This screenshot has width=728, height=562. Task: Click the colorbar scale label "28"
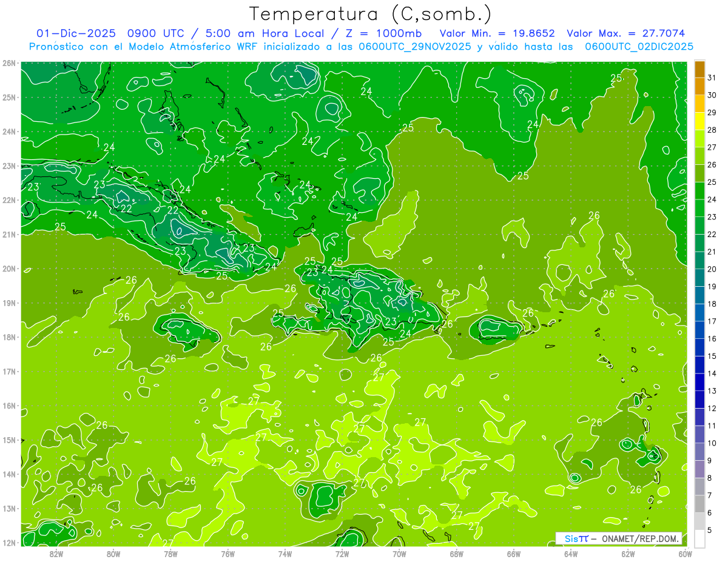[x=712, y=130]
